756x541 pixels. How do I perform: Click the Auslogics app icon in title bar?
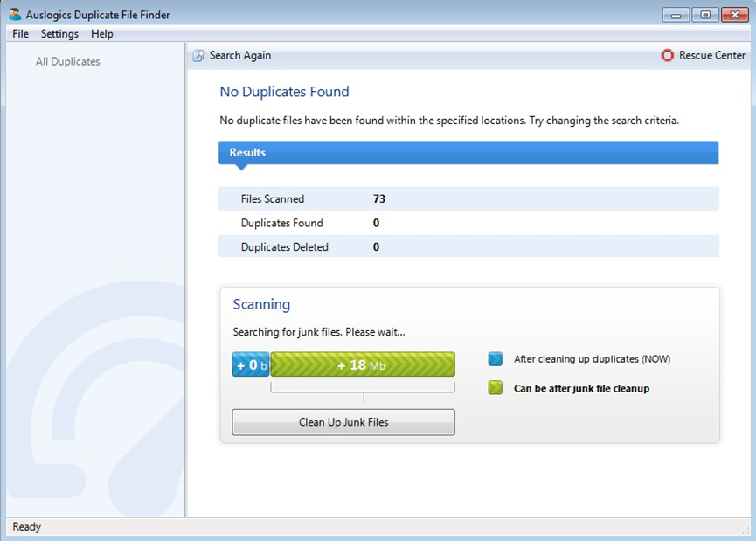(x=15, y=14)
